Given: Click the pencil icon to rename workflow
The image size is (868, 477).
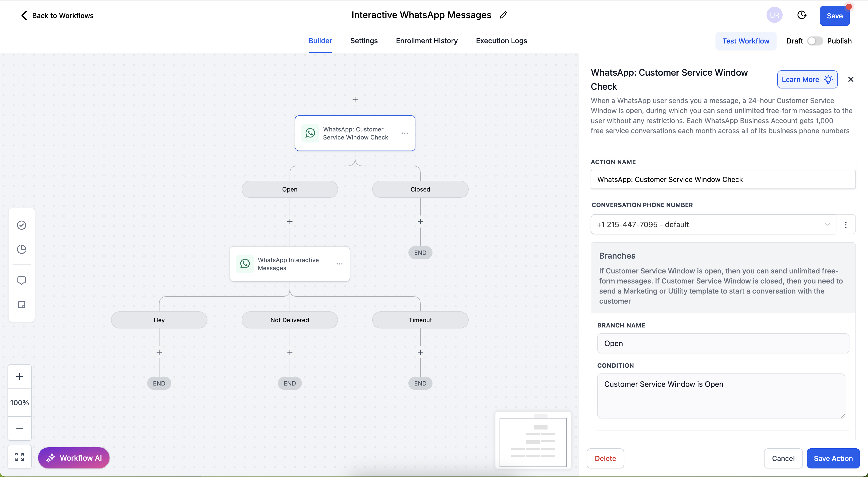Looking at the screenshot, I should coord(503,15).
